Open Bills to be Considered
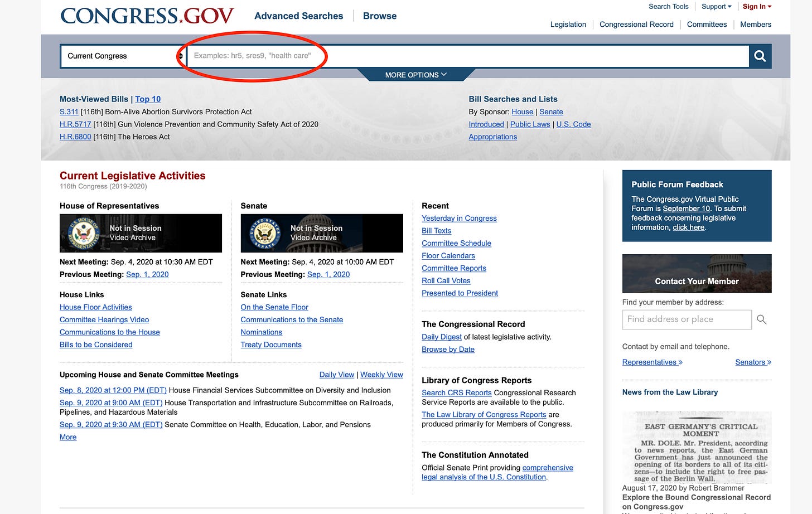This screenshot has width=812, height=514. tap(96, 345)
